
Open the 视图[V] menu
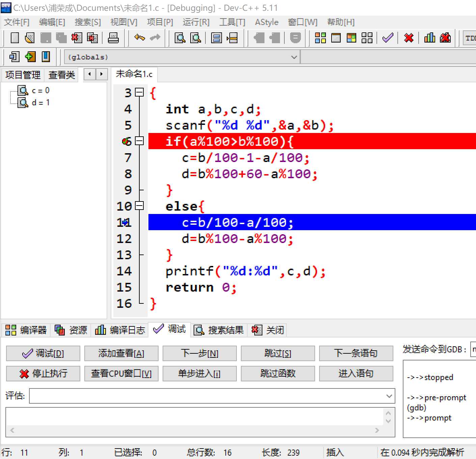coord(124,22)
